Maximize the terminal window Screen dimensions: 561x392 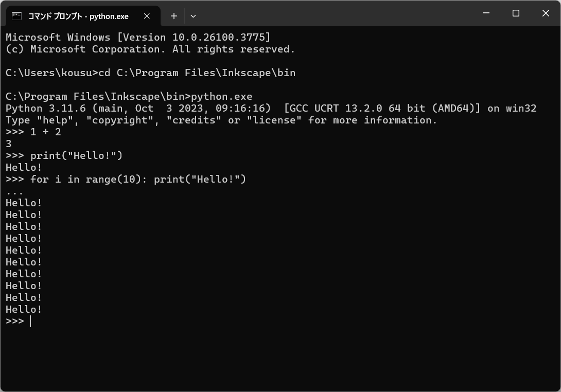[516, 13]
